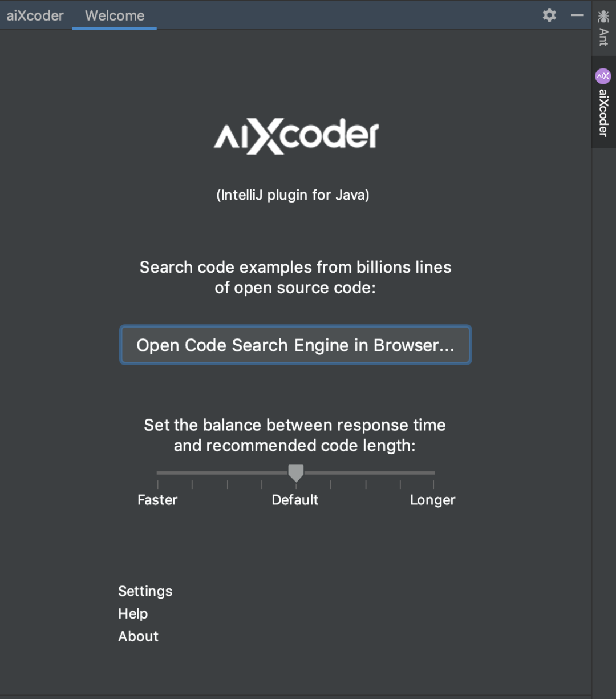The width and height of the screenshot is (616, 699).
Task: Switch to the Welcome tab
Action: pyautogui.click(x=114, y=15)
